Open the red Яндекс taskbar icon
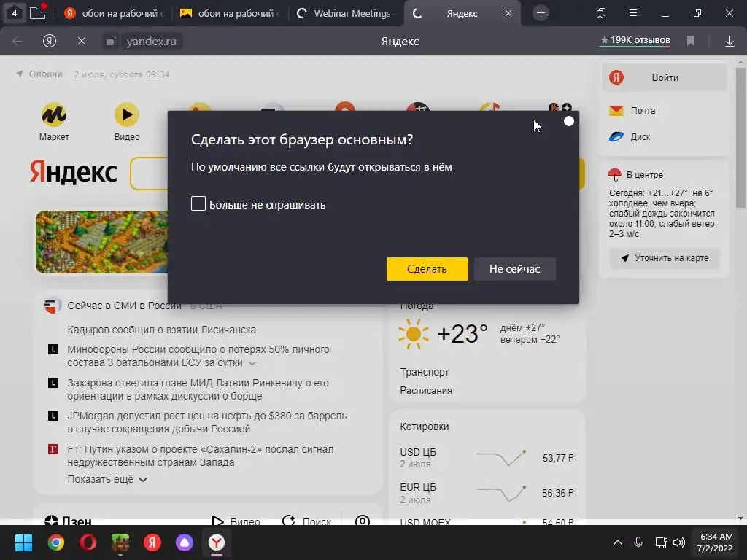The height and width of the screenshot is (560, 747). 152,542
